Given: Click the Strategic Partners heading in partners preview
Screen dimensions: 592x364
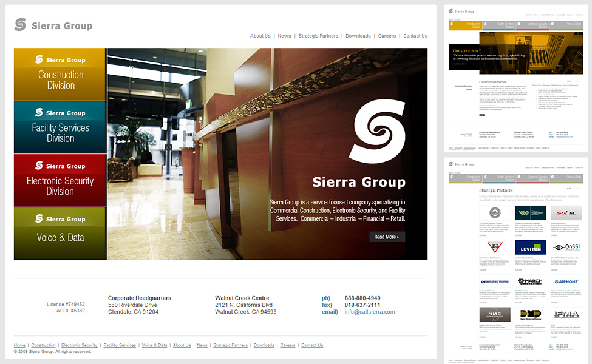Looking at the screenshot, I should pyautogui.click(x=495, y=190).
